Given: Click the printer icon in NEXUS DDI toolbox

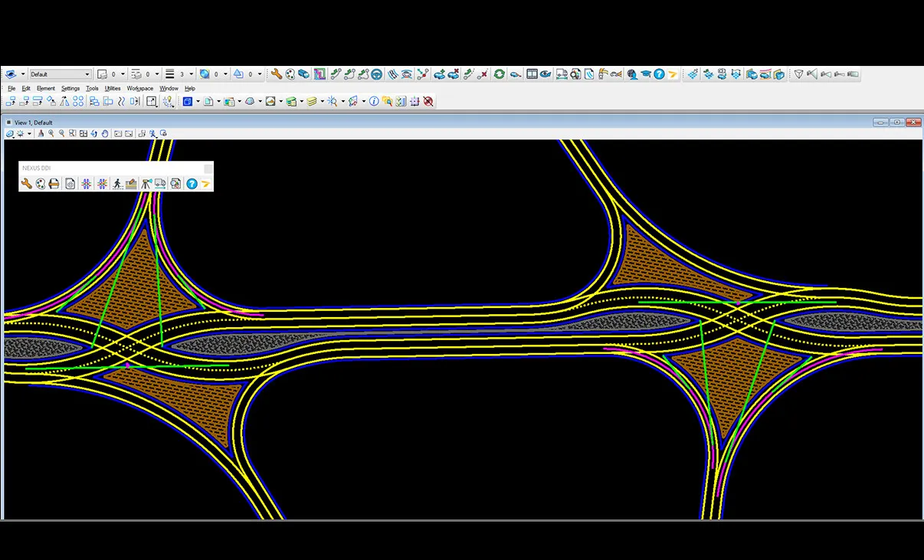Looking at the screenshot, I should (54, 184).
